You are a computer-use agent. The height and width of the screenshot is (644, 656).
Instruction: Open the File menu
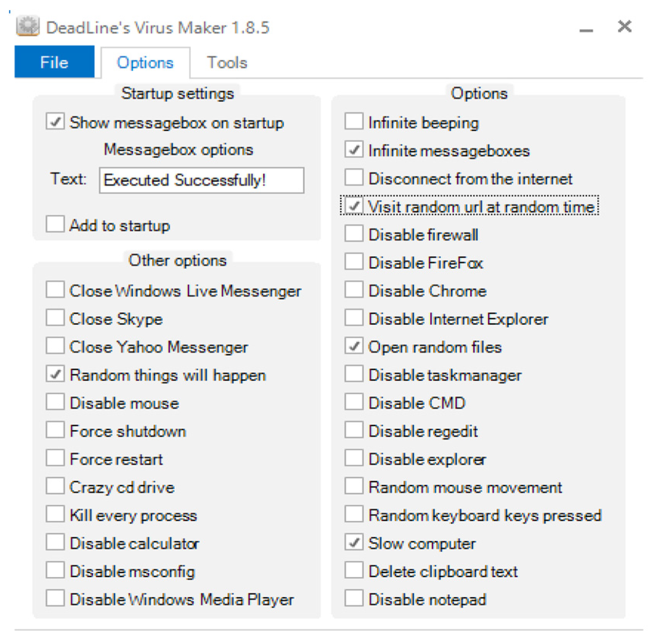click(54, 62)
